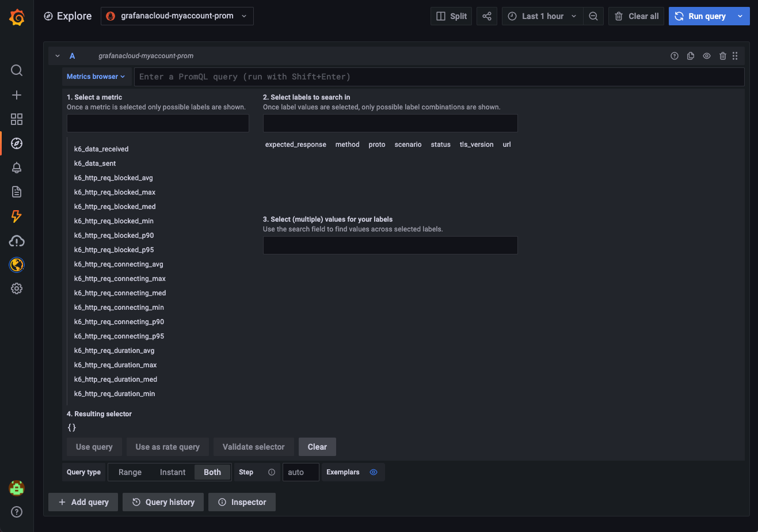
Task: Toggle Exemplars visibility eye icon
Action: (x=373, y=472)
